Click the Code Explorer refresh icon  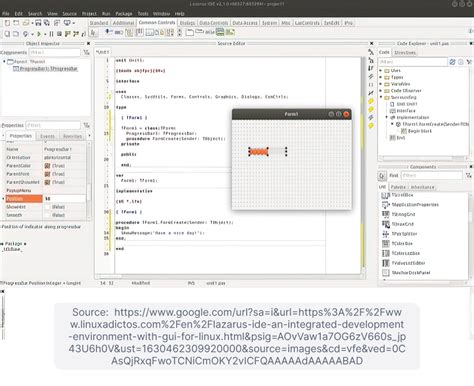(452, 62)
